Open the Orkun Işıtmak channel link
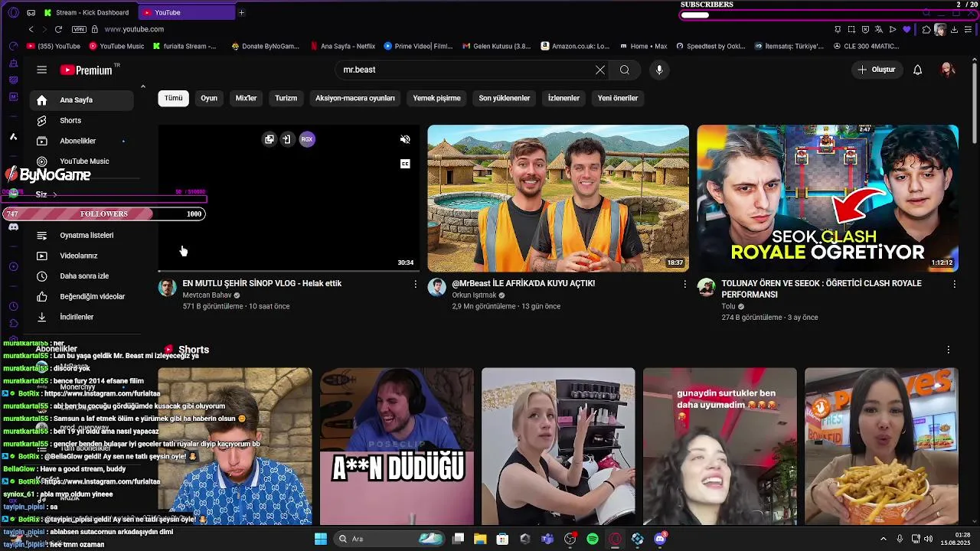Image resolution: width=980 pixels, height=551 pixels. pyautogui.click(x=474, y=295)
